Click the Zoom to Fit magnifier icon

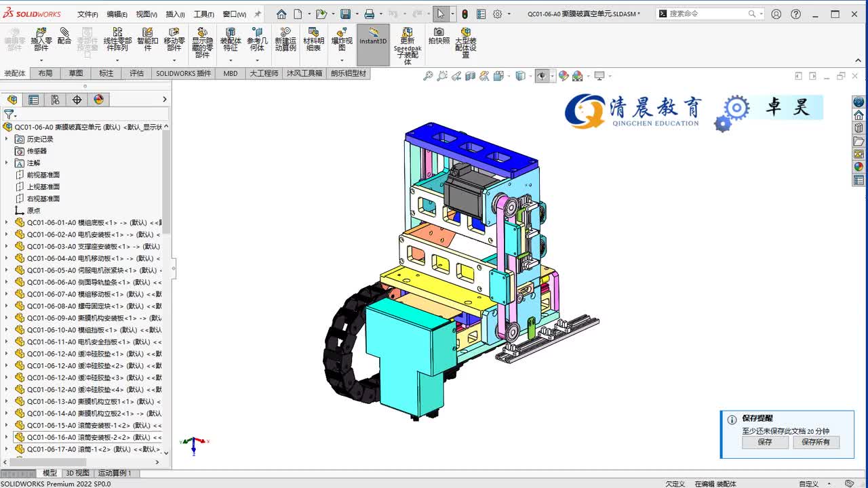pyautogui.click(x=428, y=76)
